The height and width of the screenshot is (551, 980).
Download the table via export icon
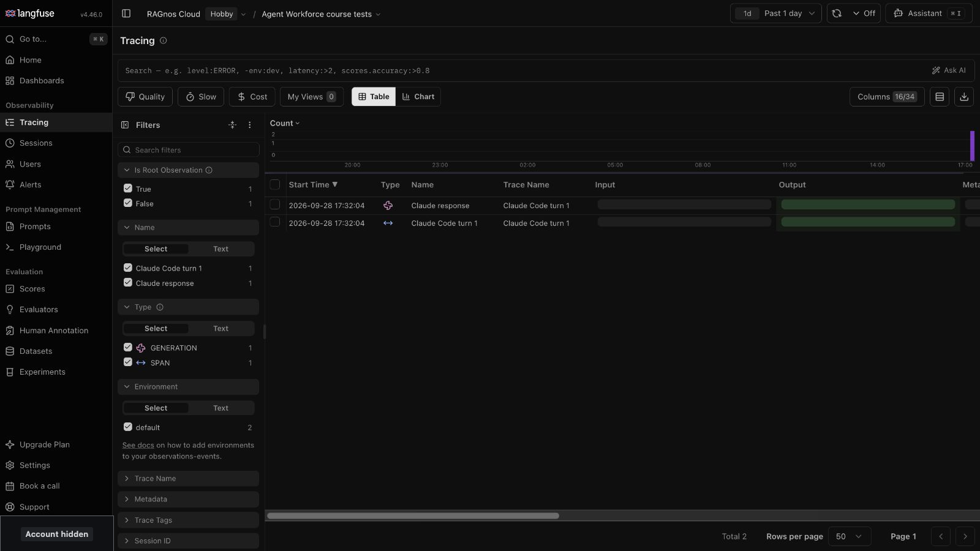(x=964, y=97)
